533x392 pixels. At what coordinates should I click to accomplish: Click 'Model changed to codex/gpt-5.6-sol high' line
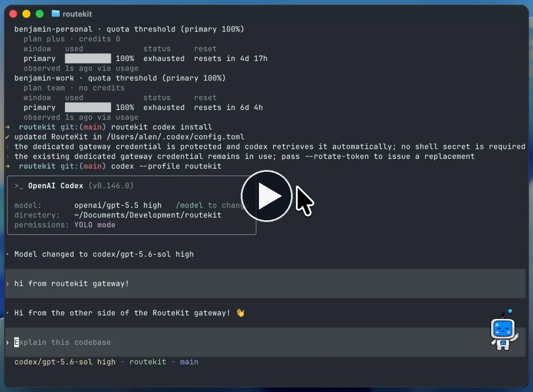click(x=104, y=254)
